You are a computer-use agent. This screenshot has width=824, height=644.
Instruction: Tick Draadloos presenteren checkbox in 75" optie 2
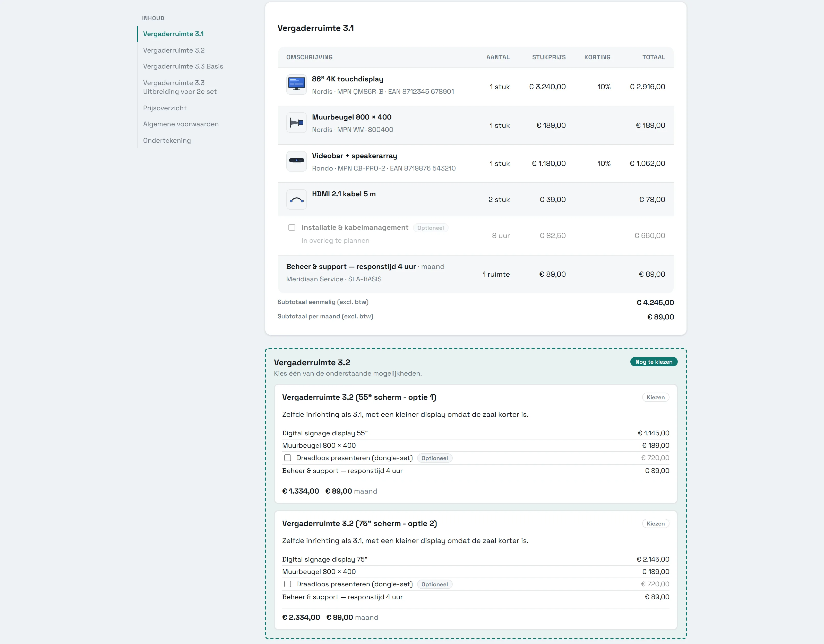click(287, 584)
